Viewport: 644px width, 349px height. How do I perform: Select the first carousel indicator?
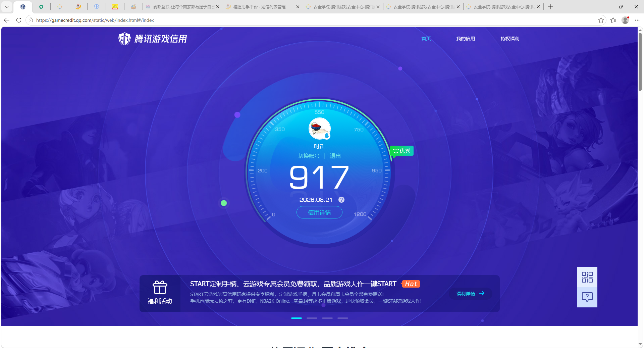(x=297, y=318)
